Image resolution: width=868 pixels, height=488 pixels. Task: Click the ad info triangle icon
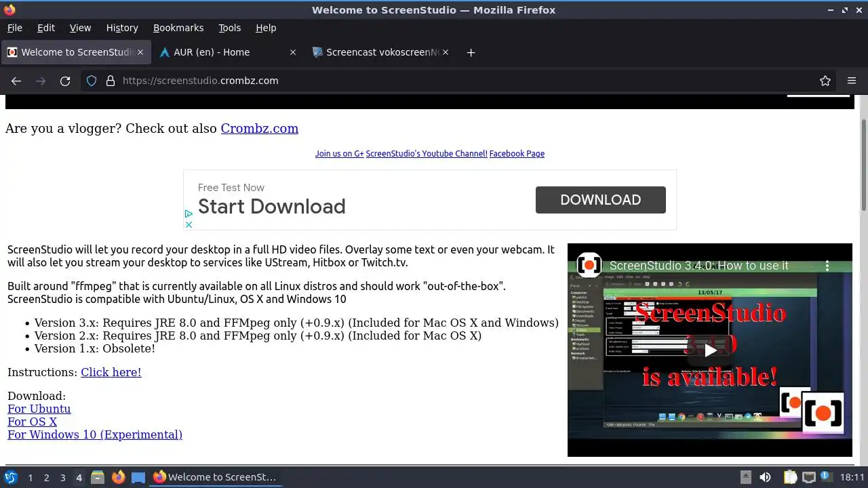pos(189,213)
